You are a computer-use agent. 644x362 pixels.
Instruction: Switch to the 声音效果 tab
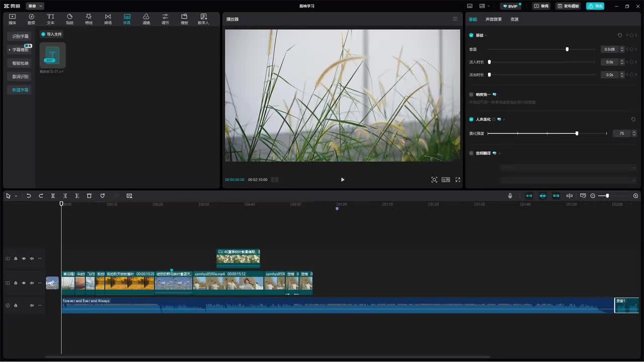[493, 19]
